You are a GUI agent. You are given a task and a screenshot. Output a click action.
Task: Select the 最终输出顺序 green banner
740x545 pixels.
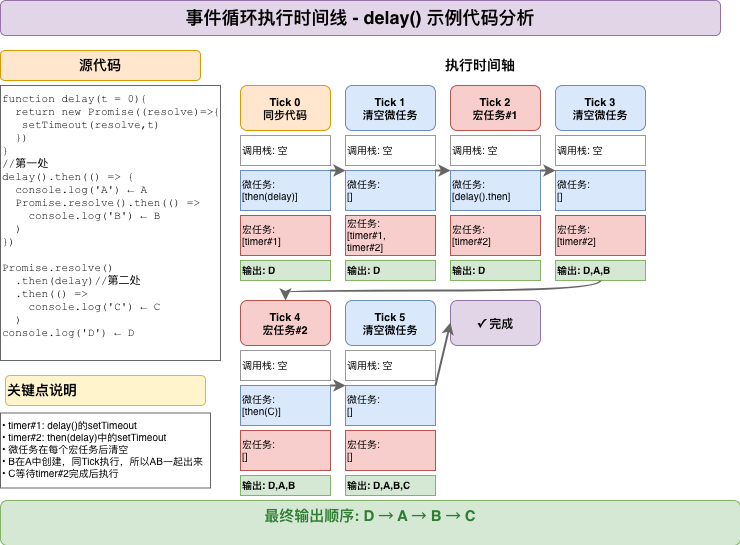coord(370,517)
